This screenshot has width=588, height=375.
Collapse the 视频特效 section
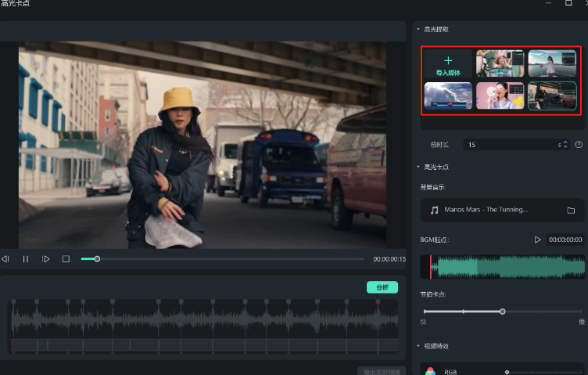pyautogui.click(x=418, y=346)
